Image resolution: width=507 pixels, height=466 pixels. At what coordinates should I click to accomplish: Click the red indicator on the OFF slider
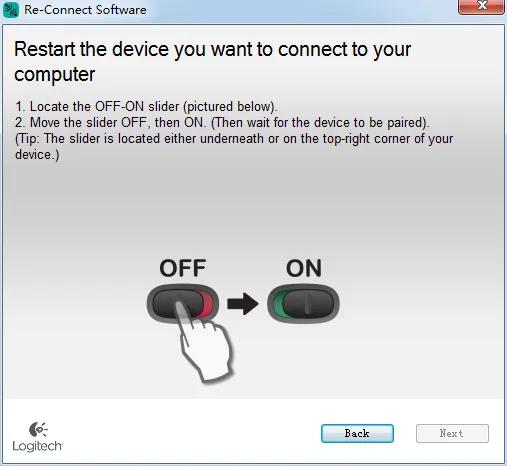pyautogui.click(x=207, y=303)
